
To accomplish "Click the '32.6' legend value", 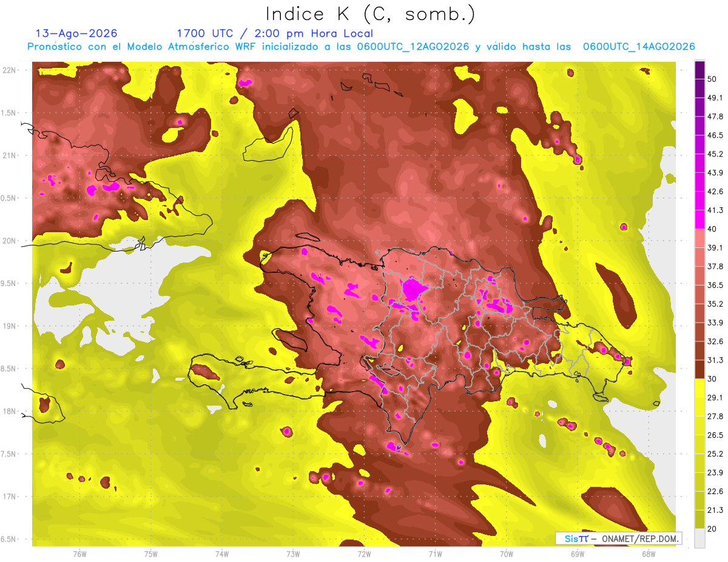I will (715, 341).
